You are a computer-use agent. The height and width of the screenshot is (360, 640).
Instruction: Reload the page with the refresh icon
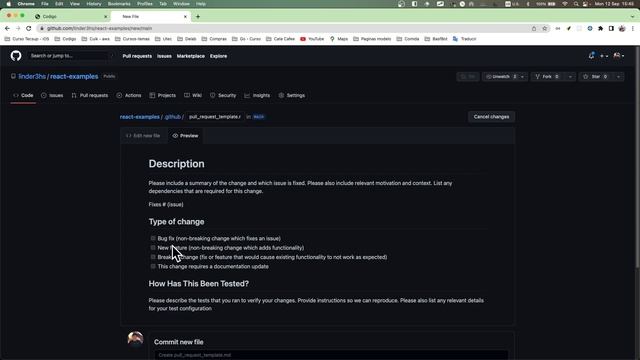(x=29, y=28)
